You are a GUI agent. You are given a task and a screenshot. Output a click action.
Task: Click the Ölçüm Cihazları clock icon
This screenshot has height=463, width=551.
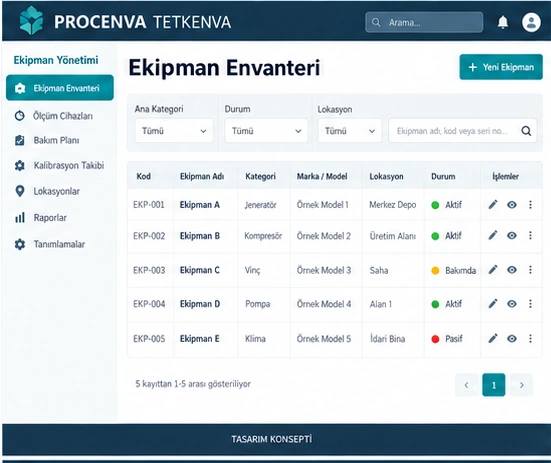pos(19,116)
